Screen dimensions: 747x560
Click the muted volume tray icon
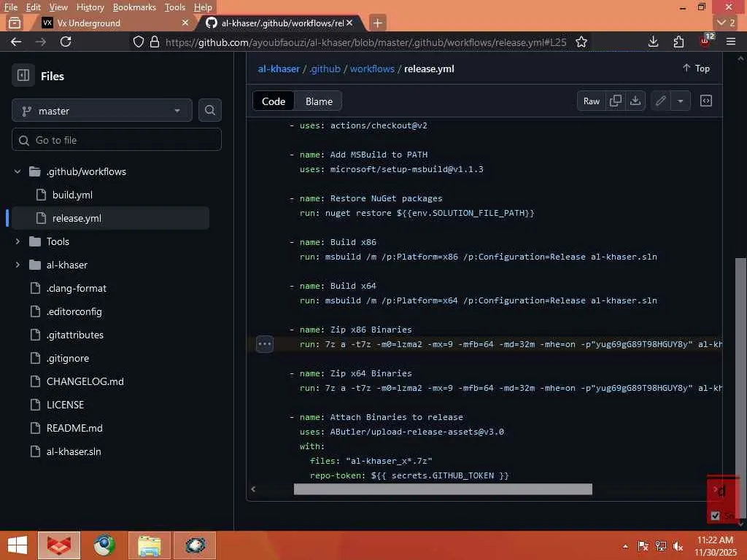tap(678, 546)
